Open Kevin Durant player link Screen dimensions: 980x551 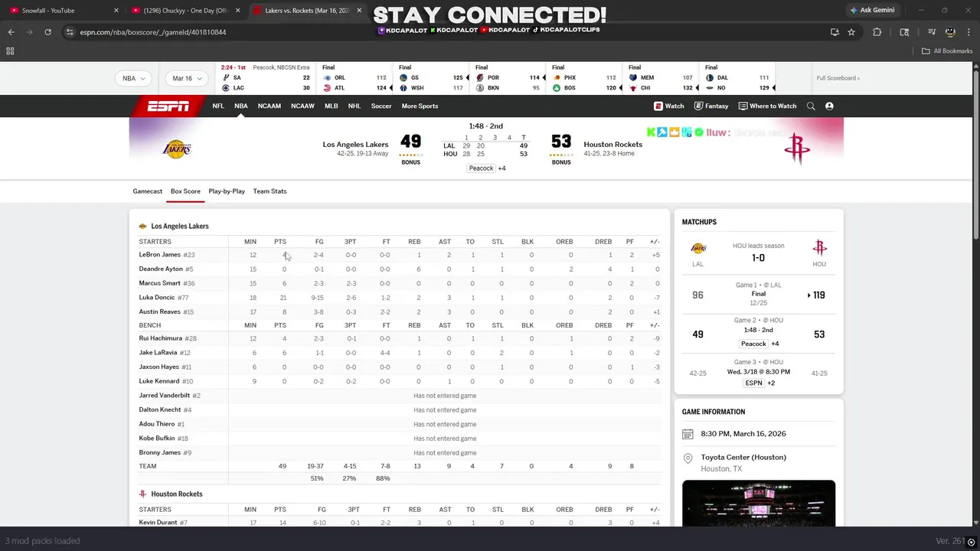tap(158, 523)
